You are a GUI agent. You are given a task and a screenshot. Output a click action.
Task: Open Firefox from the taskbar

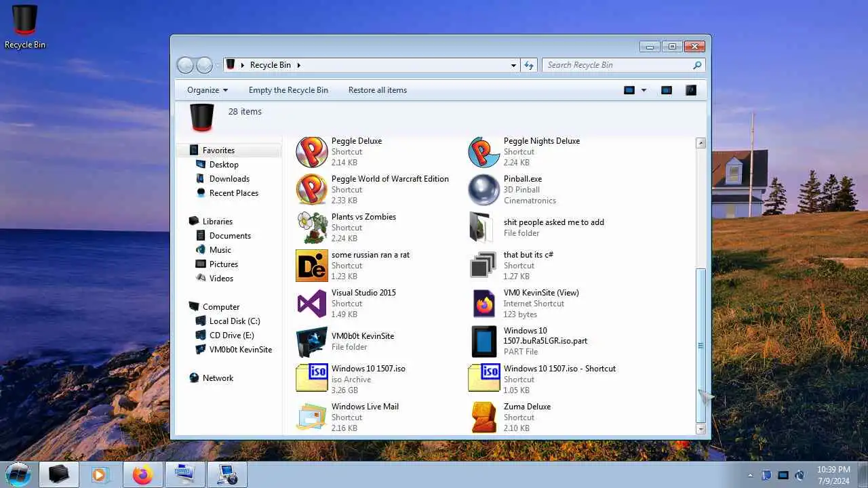click(143, 475)
